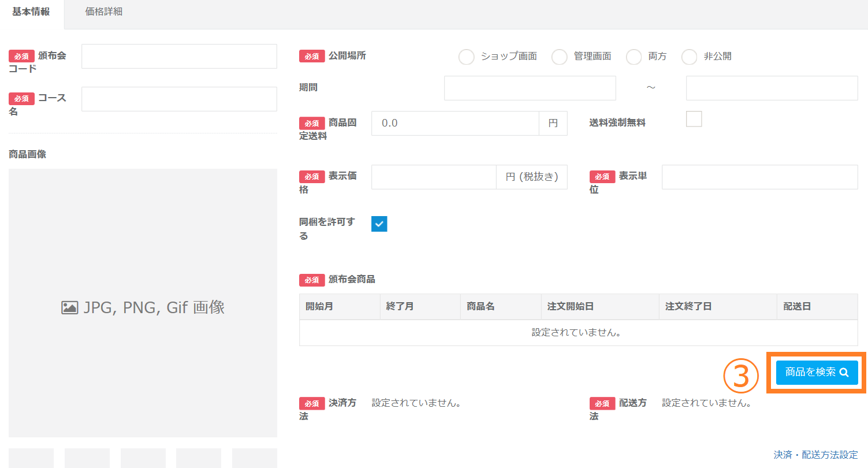Click the 期間 start date field

point(530,88)
